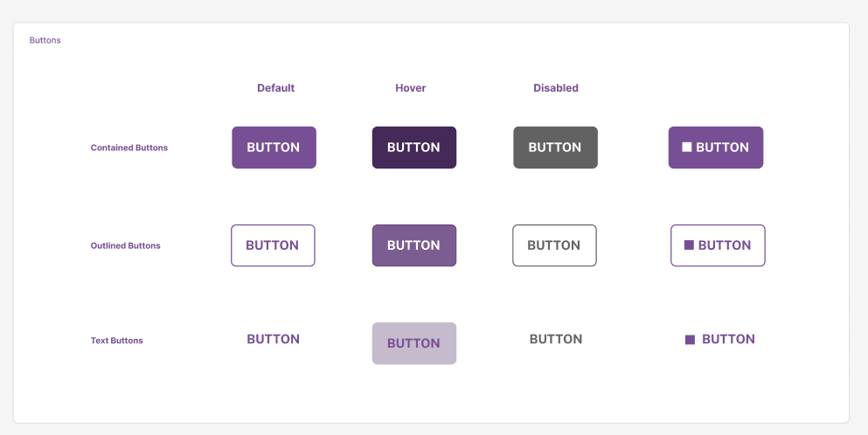Image resolution: width=868 pixels, height=435 pixels.
Task: Click the default purple contained BUTTON
Action: coord(274,148)
